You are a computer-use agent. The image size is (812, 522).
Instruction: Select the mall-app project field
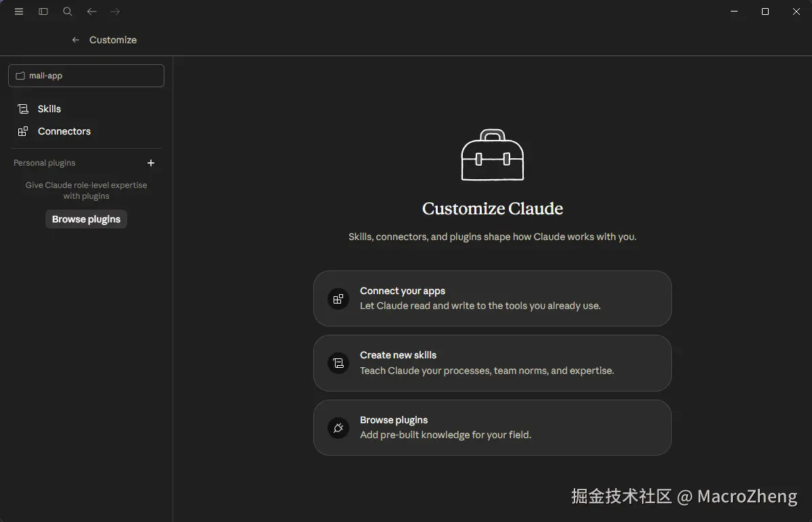point(86,76)
